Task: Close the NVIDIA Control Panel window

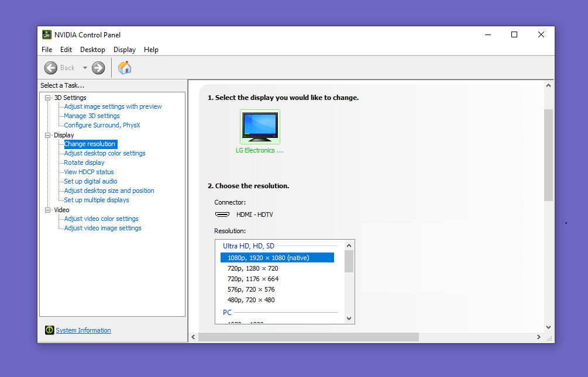Action: (541, 34)
